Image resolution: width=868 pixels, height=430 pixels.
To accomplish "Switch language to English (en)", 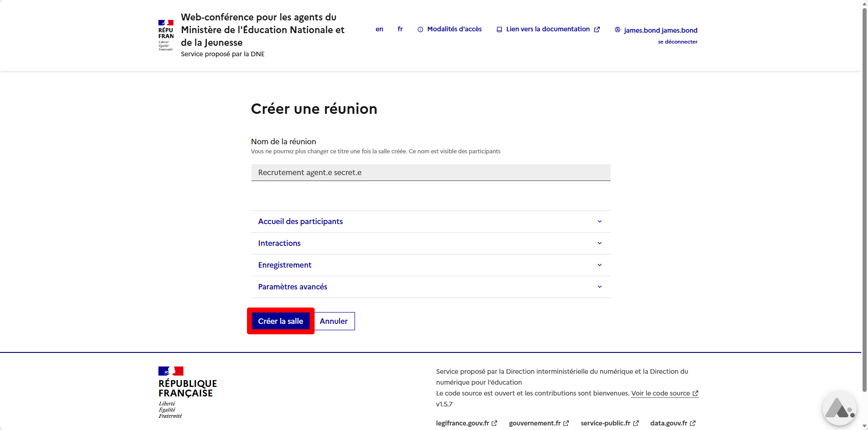I will tap(380, 29).
